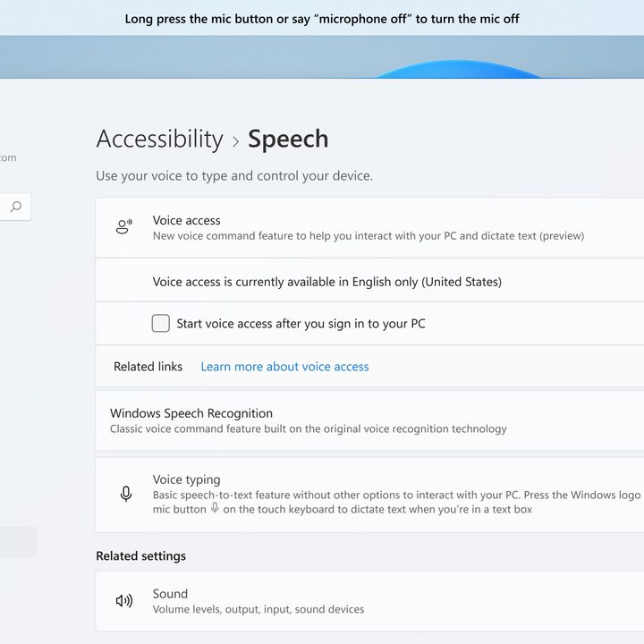Click 'Voice access is currently available in English only' text

click(x=327, y=282)
